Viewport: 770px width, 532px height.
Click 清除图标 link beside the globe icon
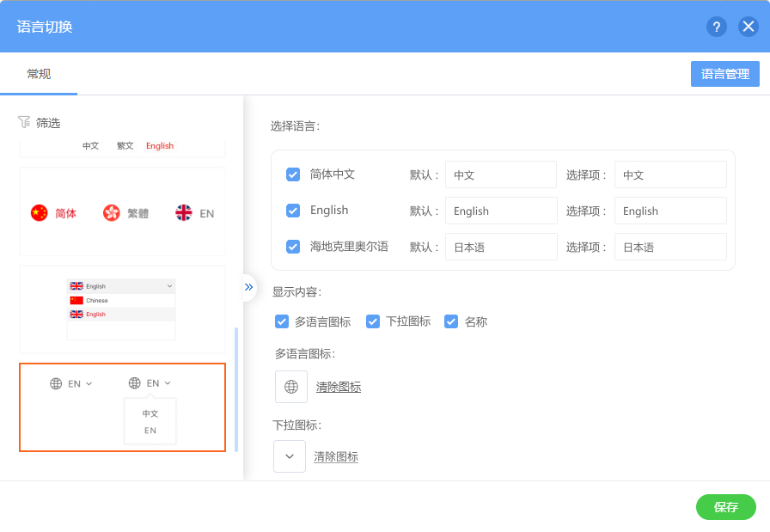(x=339, y=387)
